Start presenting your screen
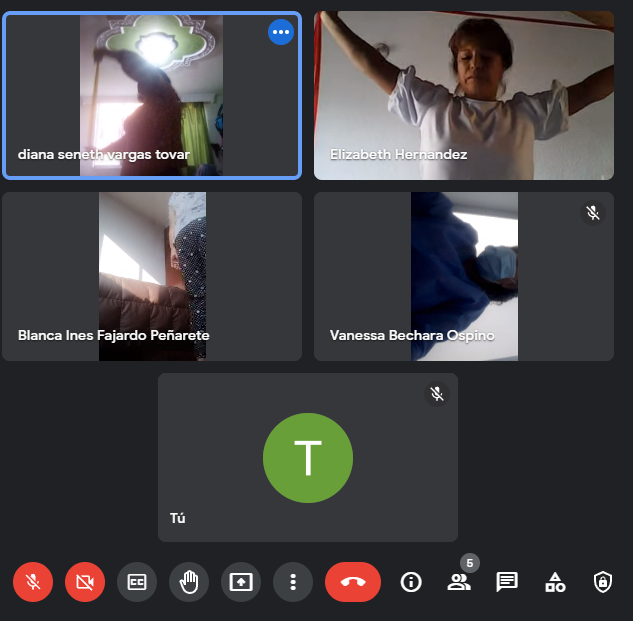Viewport: 633px width, 621px height. [x=241, y=582]
